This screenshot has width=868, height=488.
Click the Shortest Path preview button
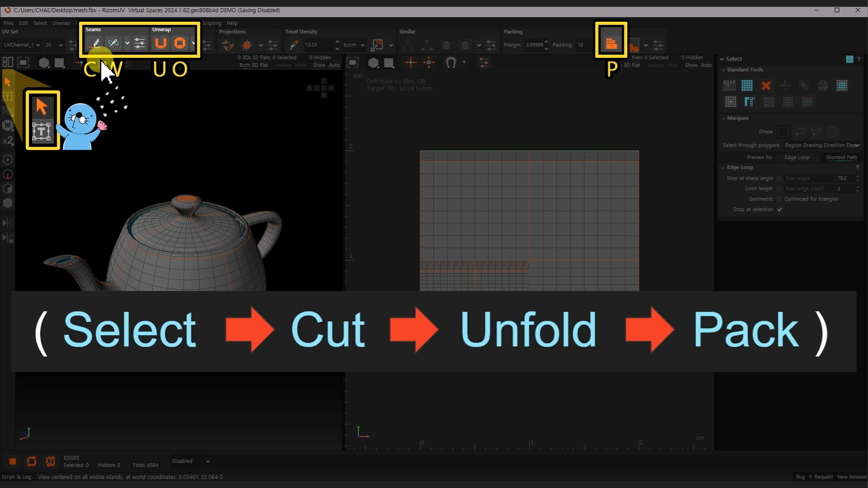(841, 157)
